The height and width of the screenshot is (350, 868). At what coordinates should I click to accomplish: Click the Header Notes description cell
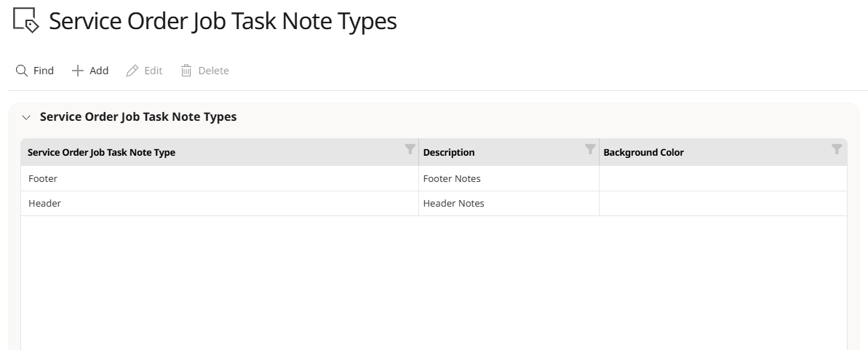point(509,203)
